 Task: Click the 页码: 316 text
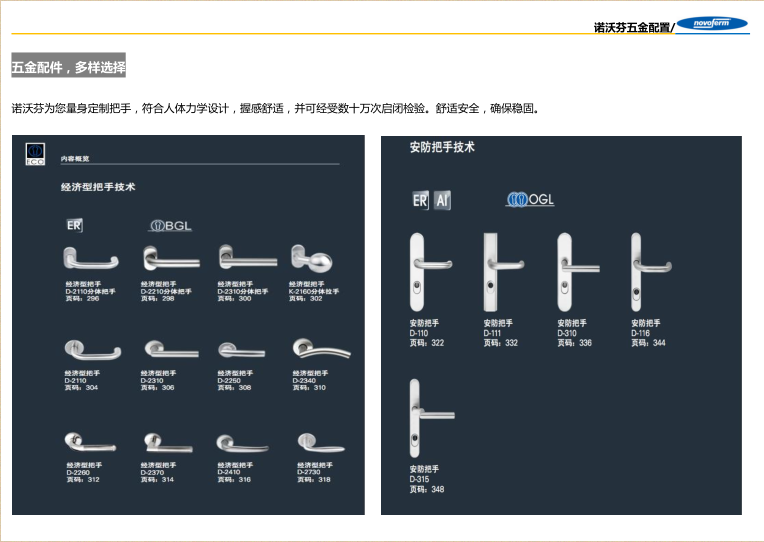click(x=234, y=480)
